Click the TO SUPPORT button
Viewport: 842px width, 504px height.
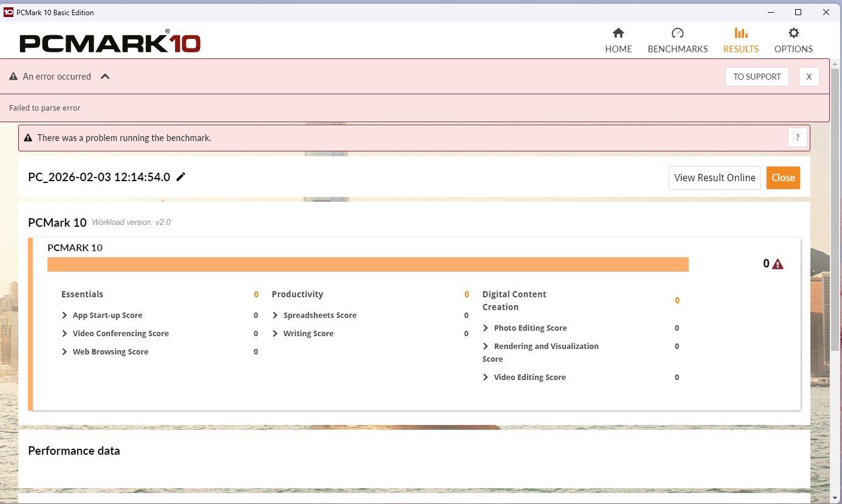point(757,77)
